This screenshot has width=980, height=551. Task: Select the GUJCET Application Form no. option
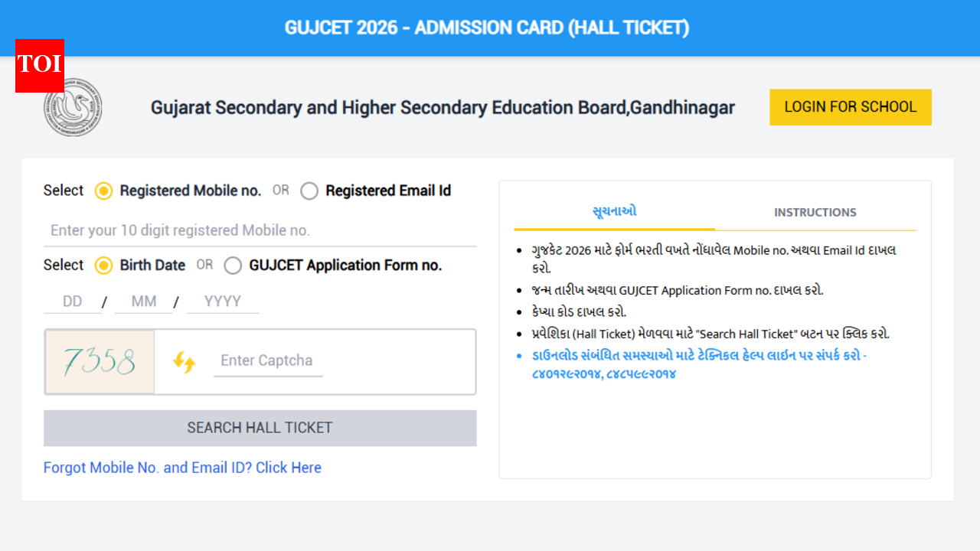(x=233, y=266)
